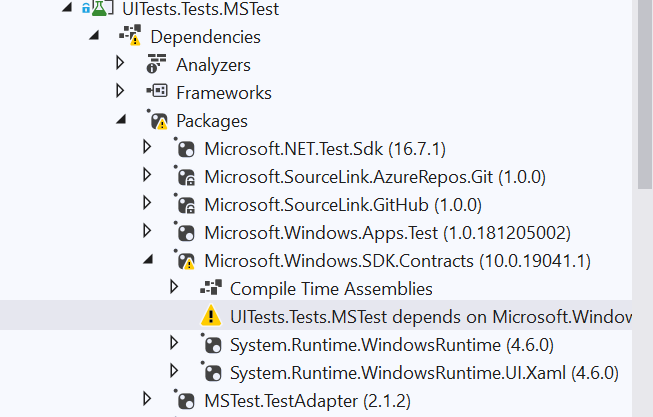
Task: Select Microsoft.Windows.Apps.Test package
Action: pyautogui.click(x=387, y=233)
